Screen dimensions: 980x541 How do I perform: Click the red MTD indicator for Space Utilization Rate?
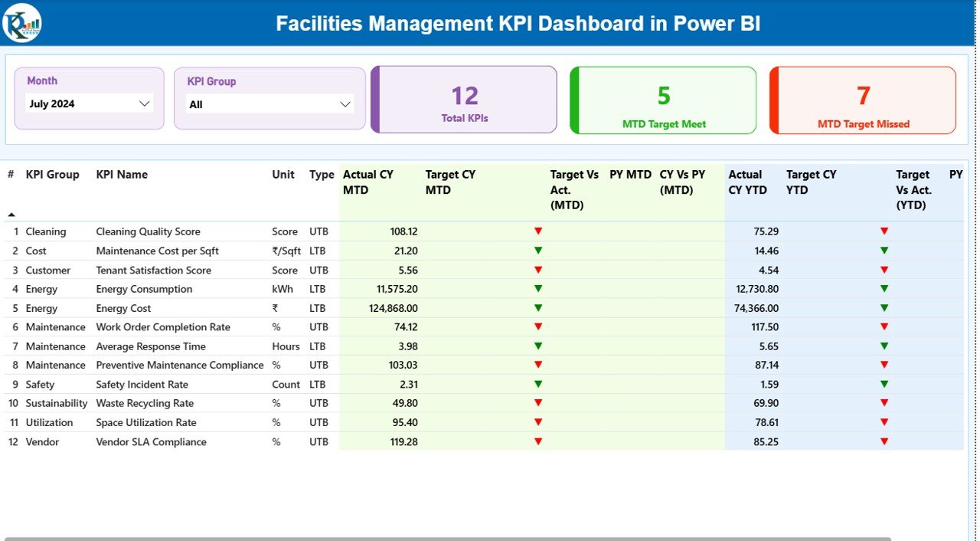[x=538, y=422]
